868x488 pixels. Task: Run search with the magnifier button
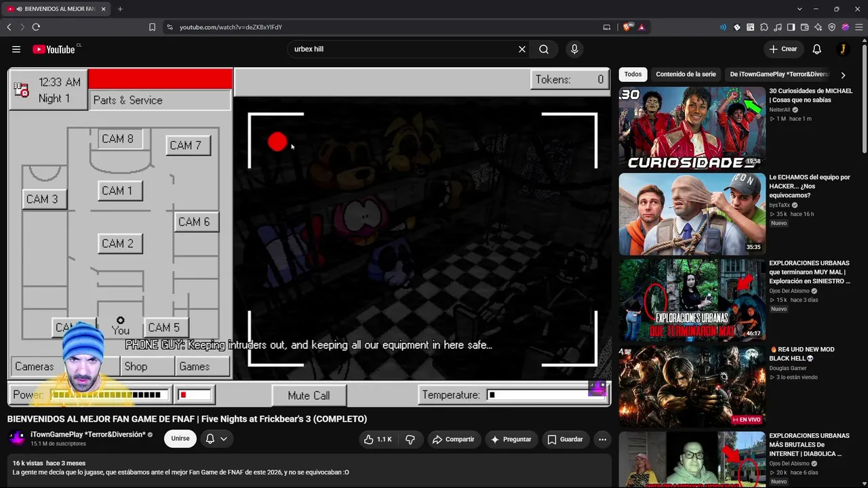tap(544, 49)
